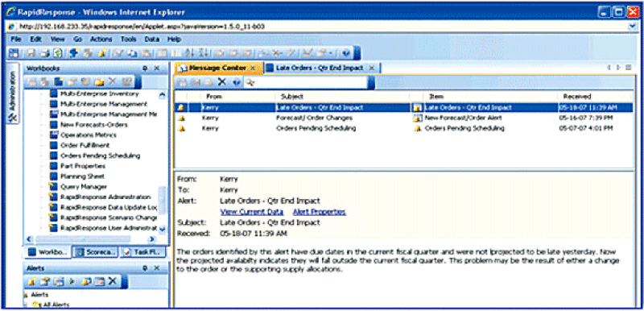644x311 pixels.
Task: Open the Operations Metrics workbook
Action: (84, 135)
